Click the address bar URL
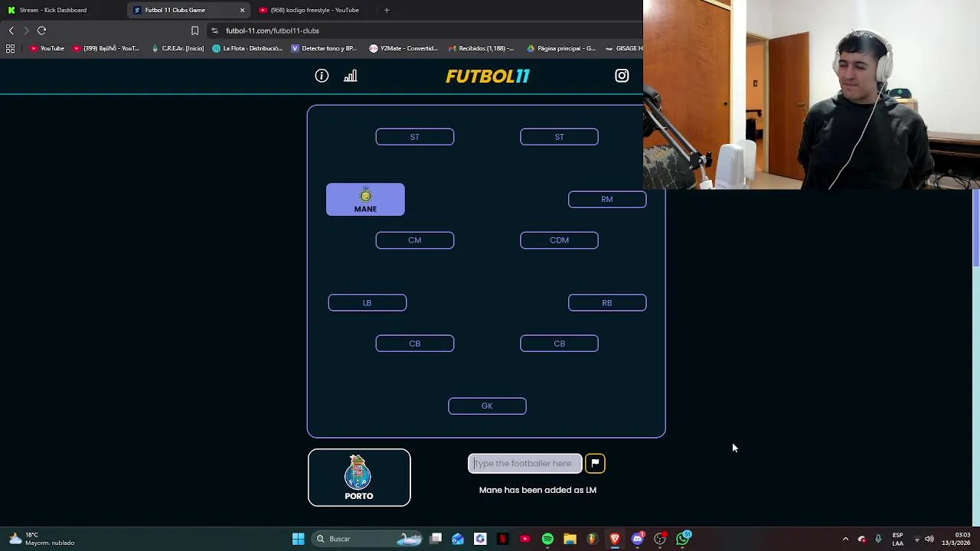980x551 pixels. click(x=273, y=31)
